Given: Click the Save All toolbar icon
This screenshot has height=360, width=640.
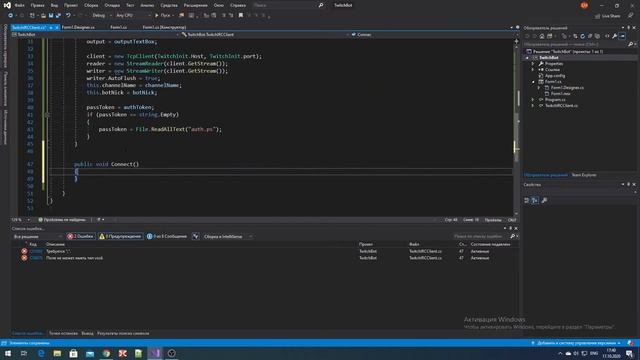Looking at the screenshot, I should [x=58, y=15].
